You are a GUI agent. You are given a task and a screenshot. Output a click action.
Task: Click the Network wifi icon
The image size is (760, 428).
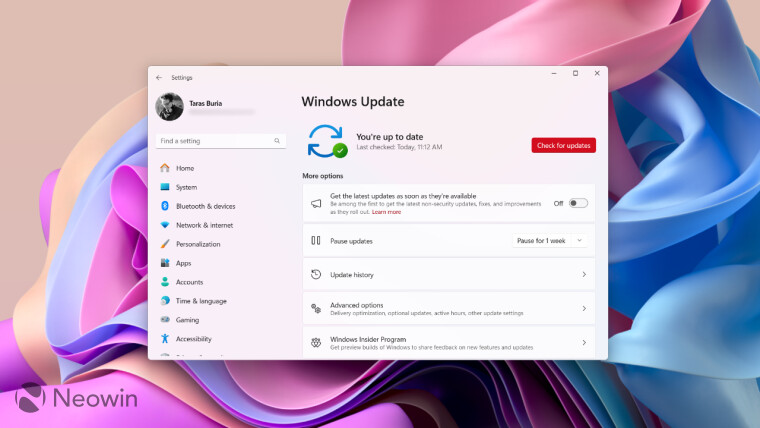pyautogui.click(x=165, y=225)
